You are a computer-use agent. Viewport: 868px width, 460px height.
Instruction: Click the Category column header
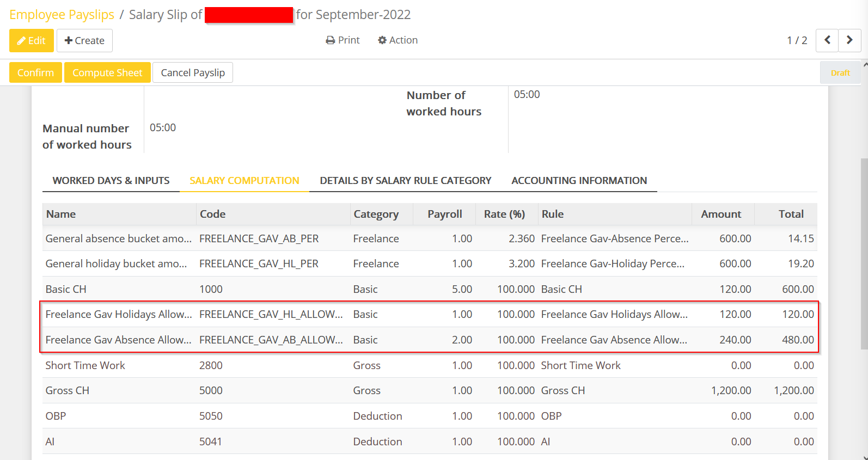[381, 214]
